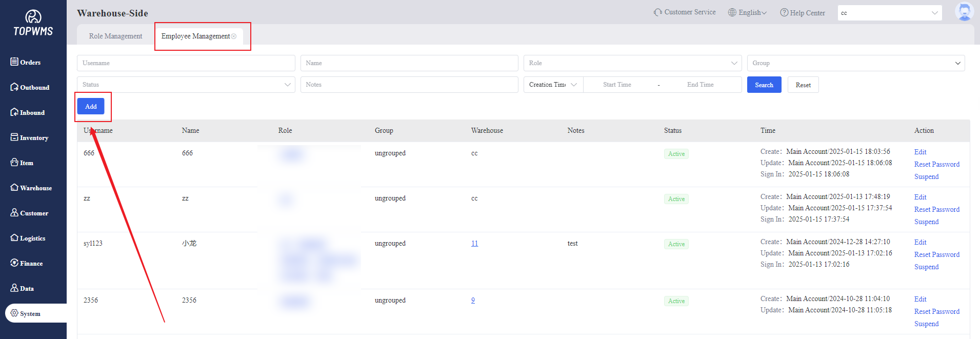Switch to the Role Management tab
This screenshot has height=339, width=980.
pos(115,36)
